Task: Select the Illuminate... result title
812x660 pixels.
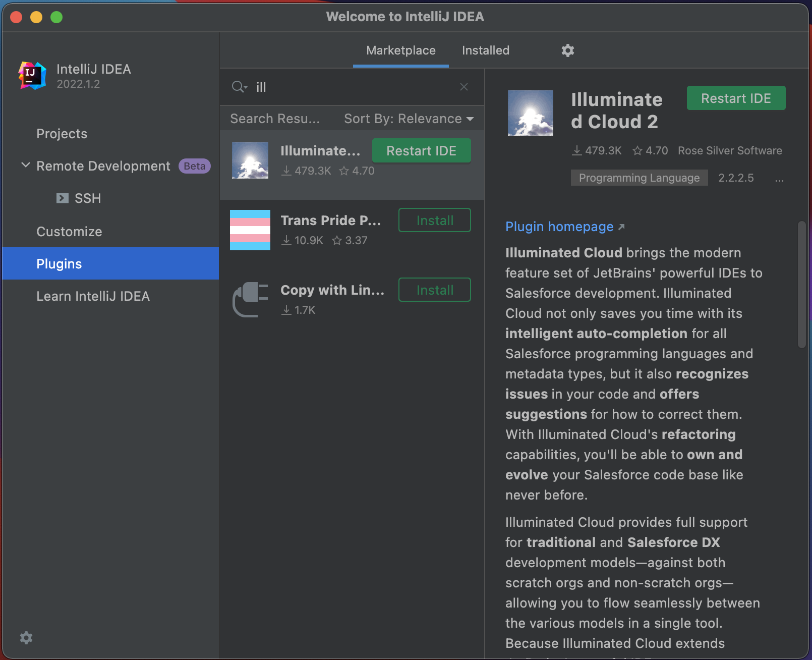Action: [x=320, y=151]
